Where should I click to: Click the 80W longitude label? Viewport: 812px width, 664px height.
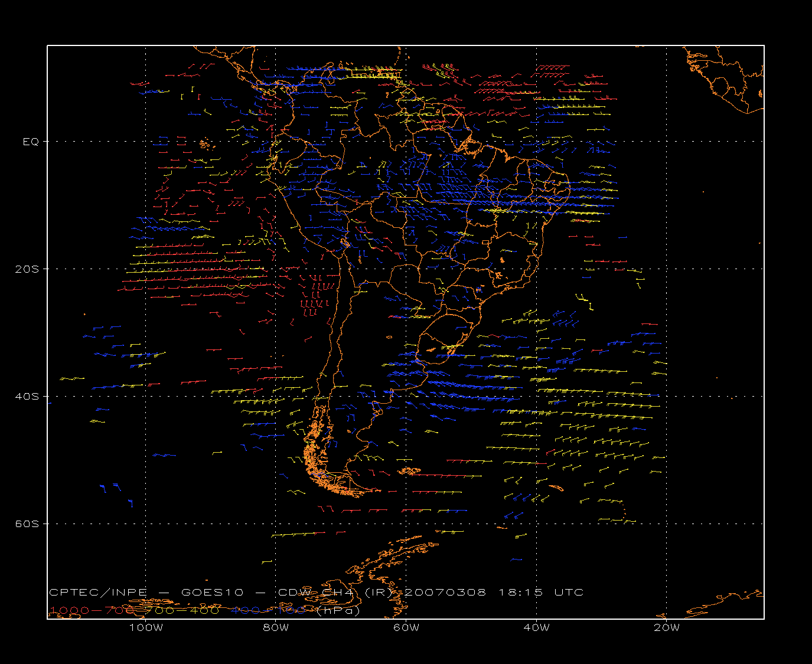tap(276, 627)
